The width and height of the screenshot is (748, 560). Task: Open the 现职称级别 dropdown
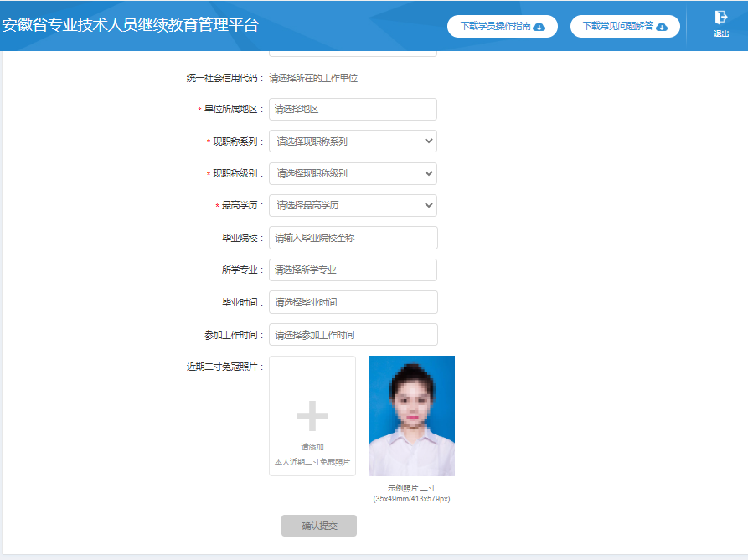pos(353,173)
